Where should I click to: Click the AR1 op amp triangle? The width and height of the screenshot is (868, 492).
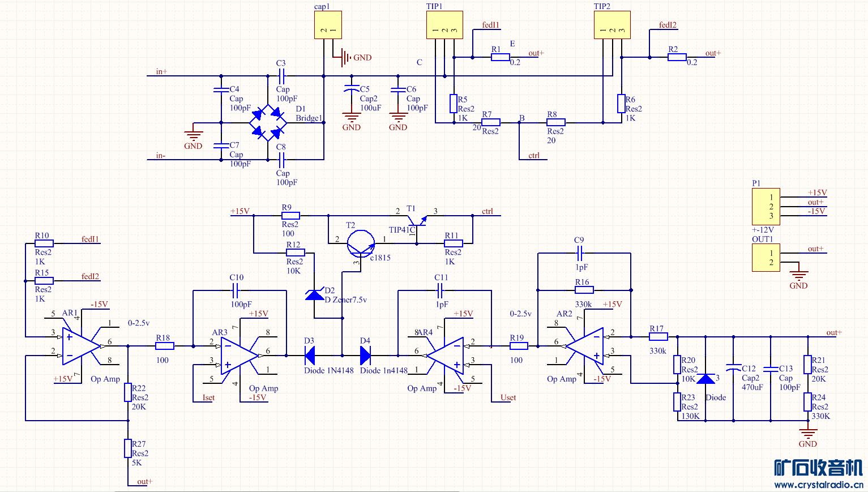81,345
